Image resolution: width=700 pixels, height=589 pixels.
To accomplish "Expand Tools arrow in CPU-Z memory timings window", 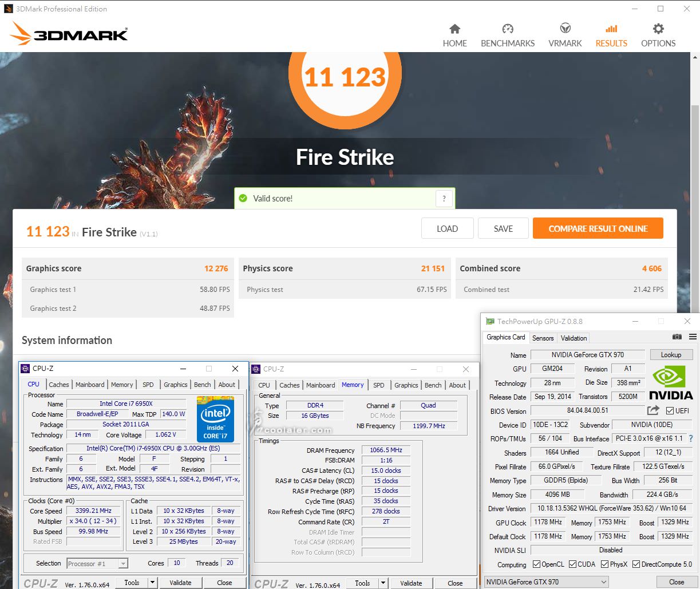I will point(383,583).
